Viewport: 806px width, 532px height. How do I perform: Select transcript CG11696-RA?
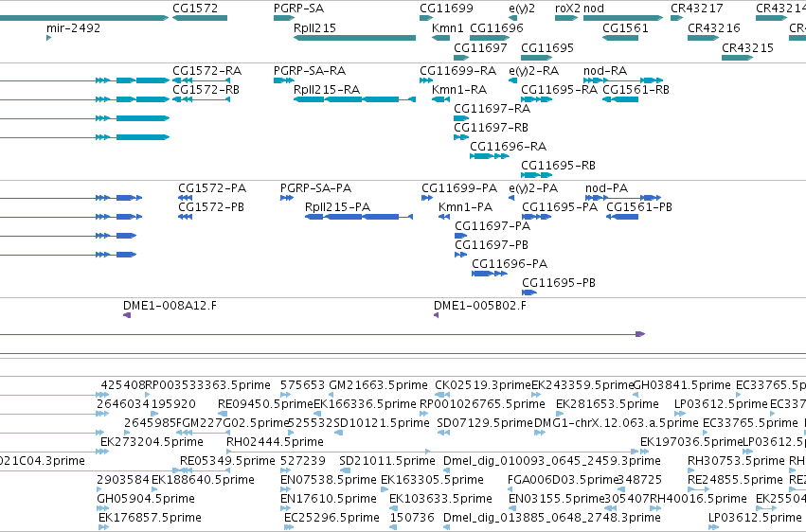point(490,156)
